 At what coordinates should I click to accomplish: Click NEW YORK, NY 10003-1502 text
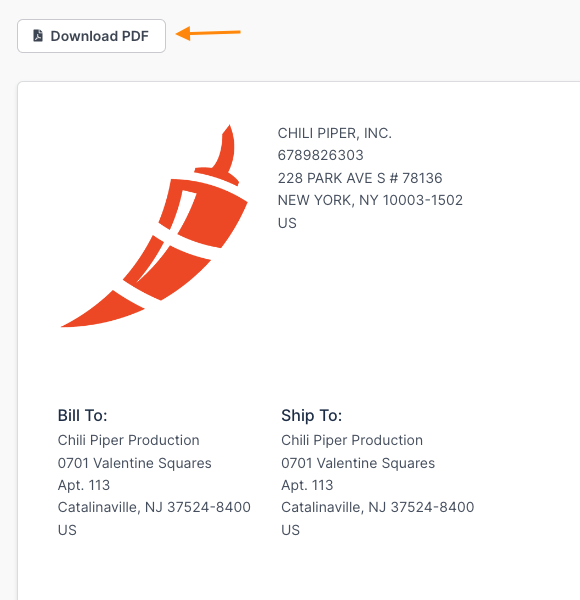pos(370,200)
